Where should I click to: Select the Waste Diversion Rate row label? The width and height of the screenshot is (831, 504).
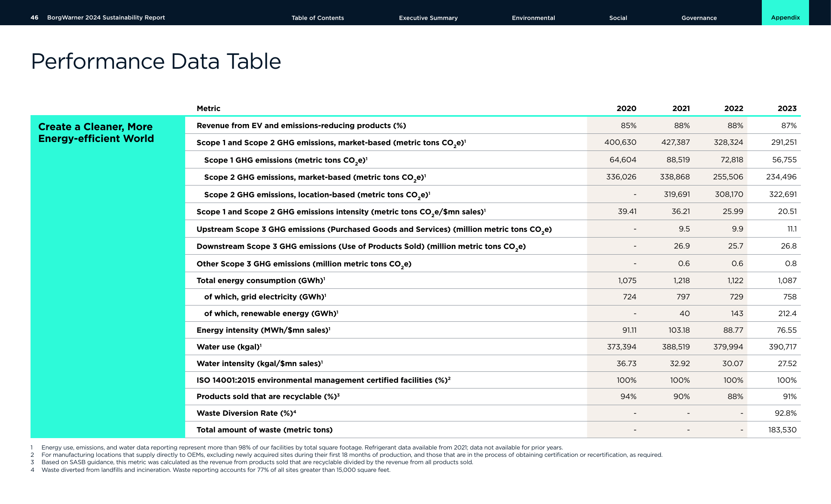pyautogui.click(x=246, y=413)
